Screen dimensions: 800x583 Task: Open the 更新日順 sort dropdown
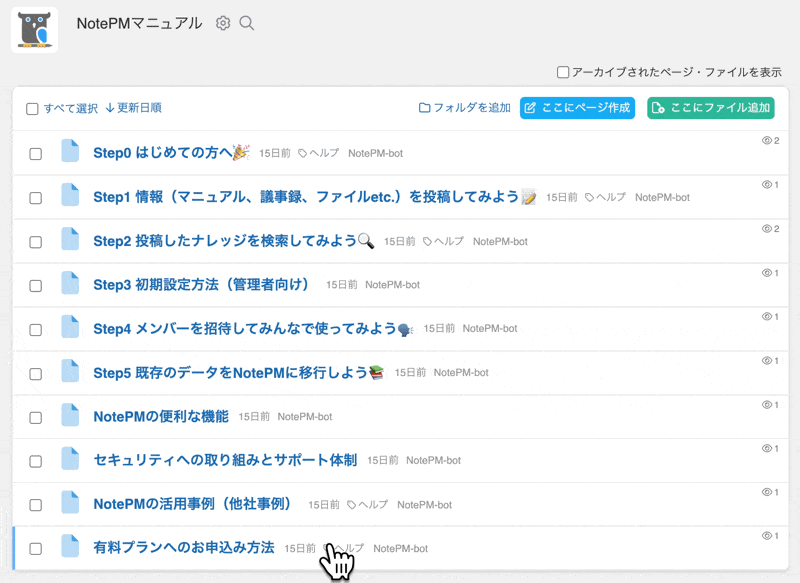134,108
